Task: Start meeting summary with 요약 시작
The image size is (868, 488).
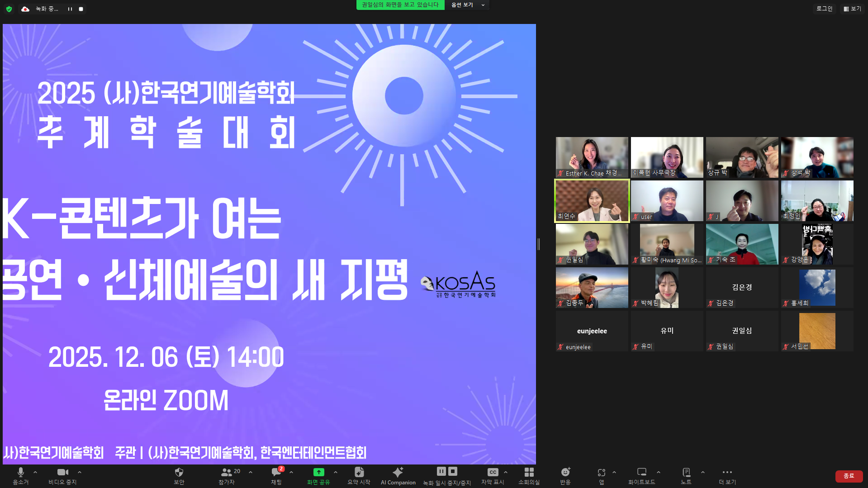Action: pos(359,475)
